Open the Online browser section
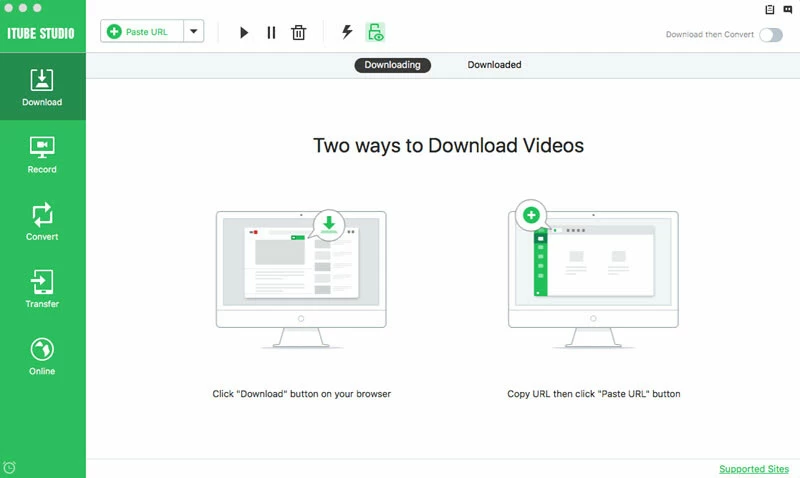 42,356
